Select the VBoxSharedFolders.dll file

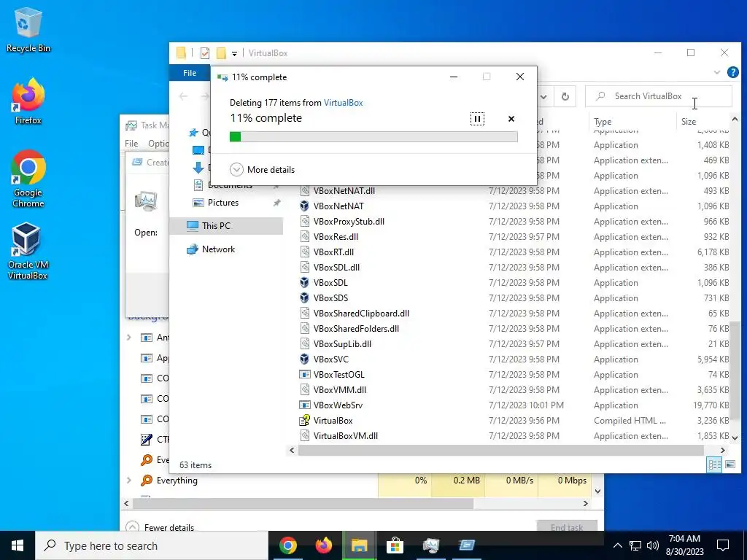[356, 329]
